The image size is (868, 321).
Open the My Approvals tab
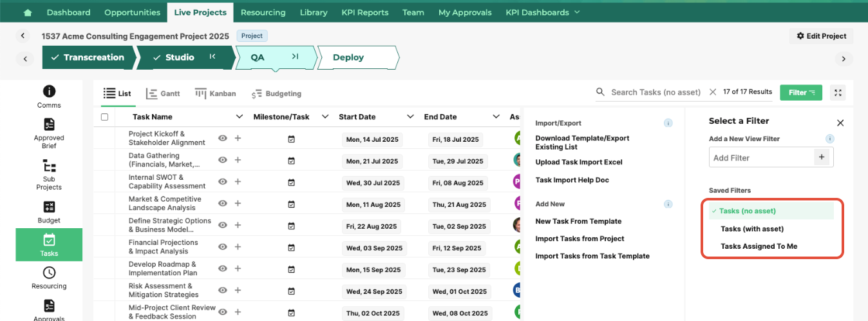[x=465, y=12]
